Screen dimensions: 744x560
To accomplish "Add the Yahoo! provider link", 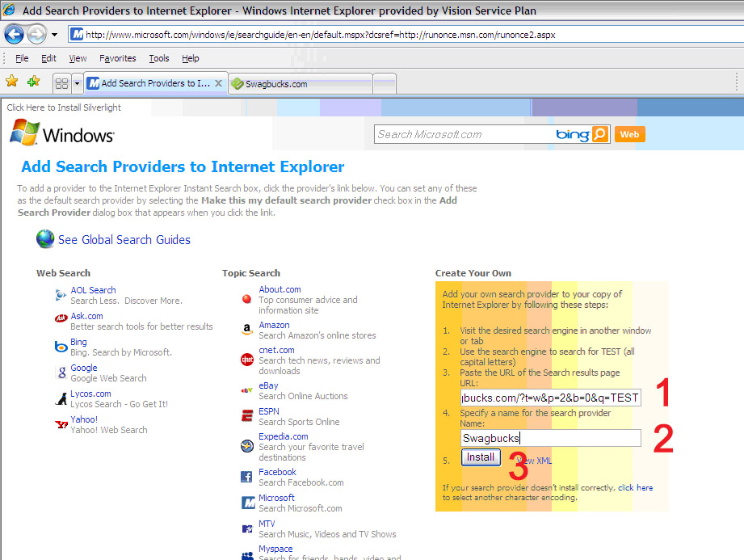I will 84,419.
